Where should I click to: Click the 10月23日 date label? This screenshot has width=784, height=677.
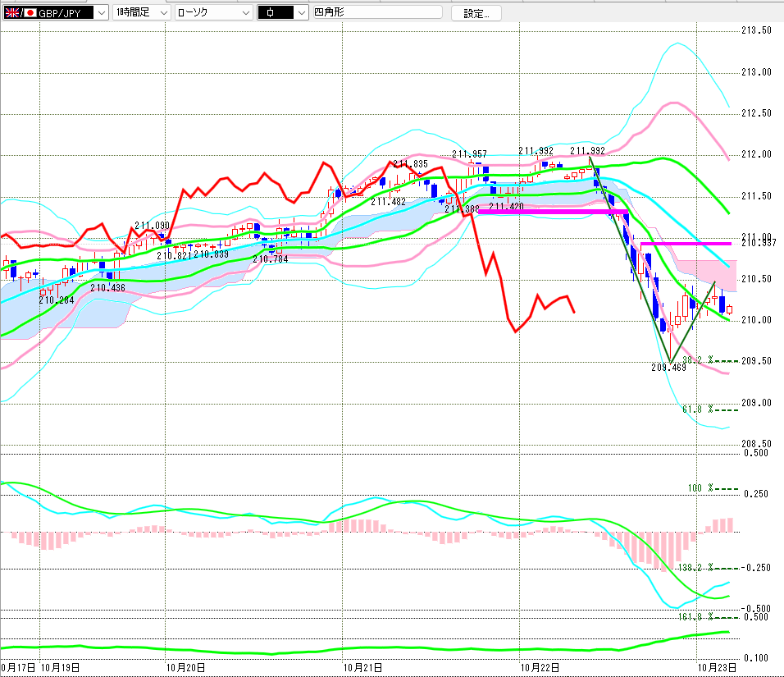point(717,667)
